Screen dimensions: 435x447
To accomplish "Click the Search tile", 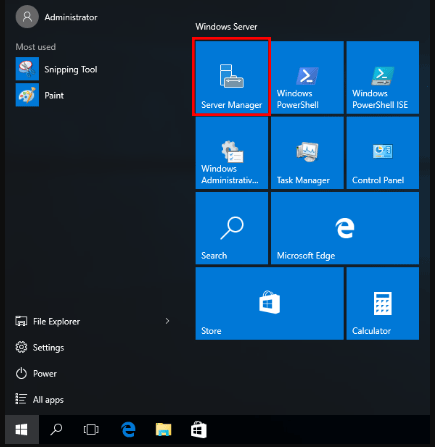I will click(232, 228).
